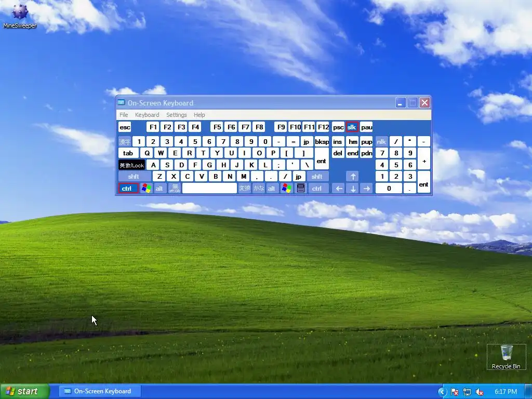Click the M letter key
The height and width of the screenshot is (399, 532).
click(x=243, y=177)
